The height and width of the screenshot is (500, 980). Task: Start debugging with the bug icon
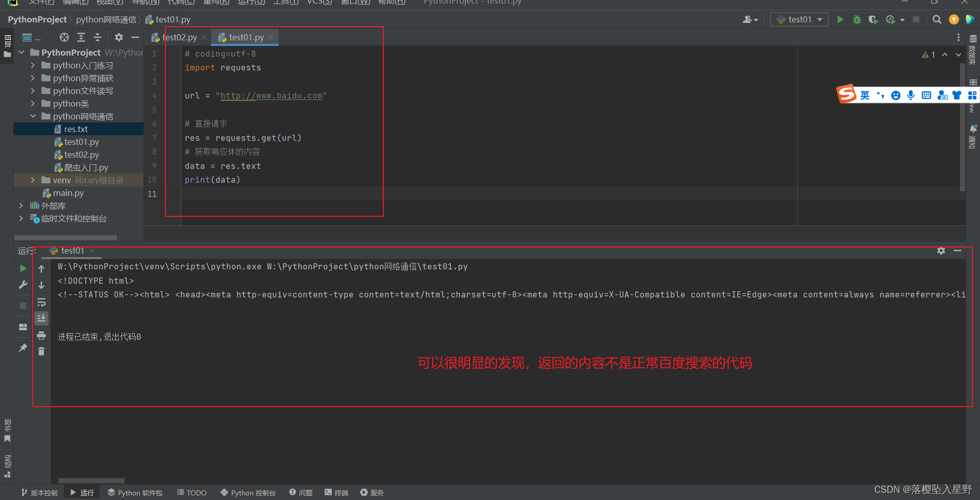[857, 19]
